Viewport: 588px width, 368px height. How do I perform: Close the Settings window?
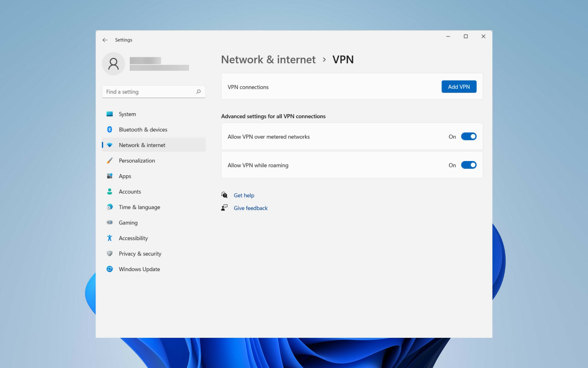(483, 36)
